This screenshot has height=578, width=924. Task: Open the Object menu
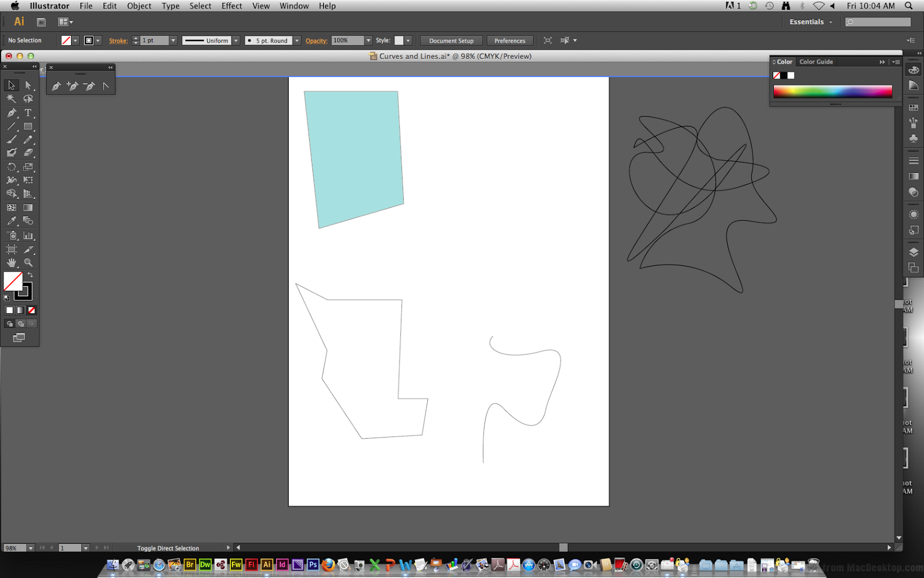tap(139, 6)
